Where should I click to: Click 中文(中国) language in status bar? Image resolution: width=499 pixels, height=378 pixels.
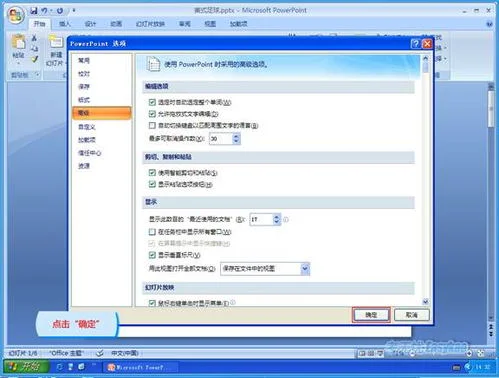coord(125,353)
